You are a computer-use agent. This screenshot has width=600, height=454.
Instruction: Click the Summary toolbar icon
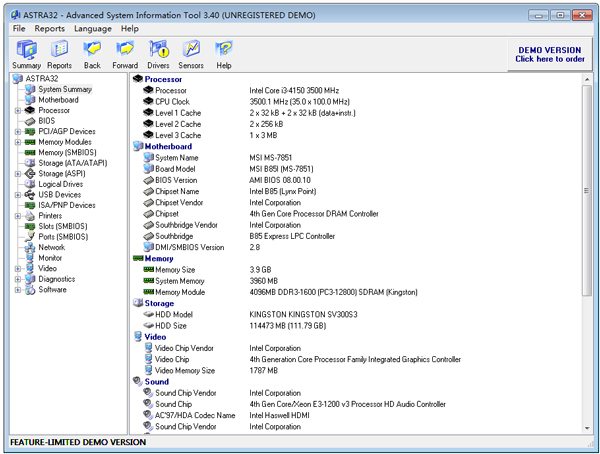(x=27, y=54)
